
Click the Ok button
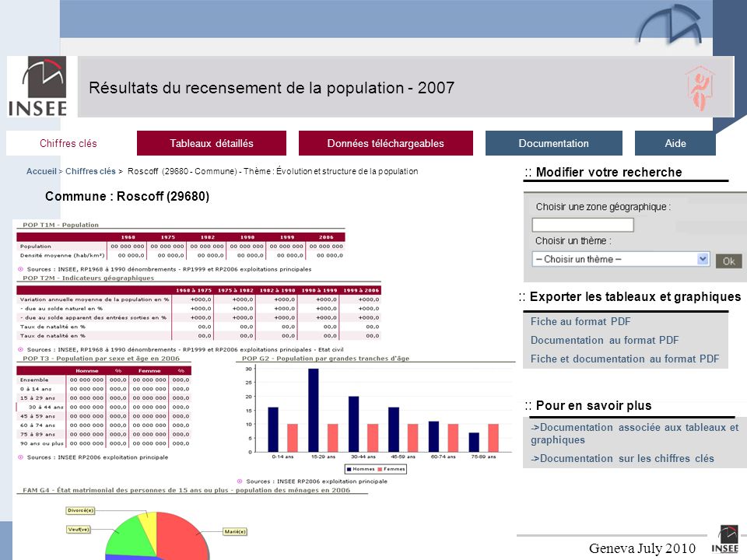[728, 261]
